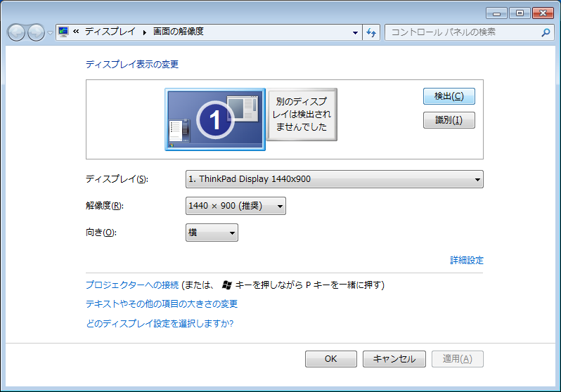This screenshot has width=561, height=392.
Task: Open the address bar previous locations dropdown
Action: pos(355,32)
